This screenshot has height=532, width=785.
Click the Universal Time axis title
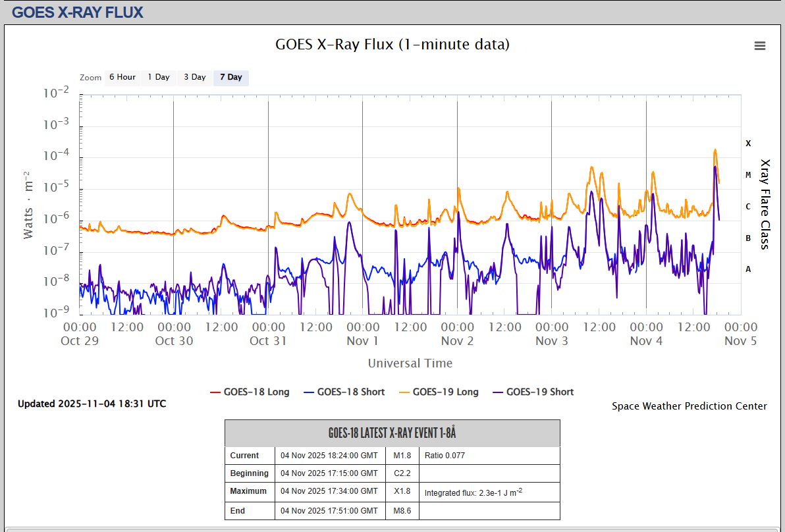pyautogui.click(x=410, y=363)
